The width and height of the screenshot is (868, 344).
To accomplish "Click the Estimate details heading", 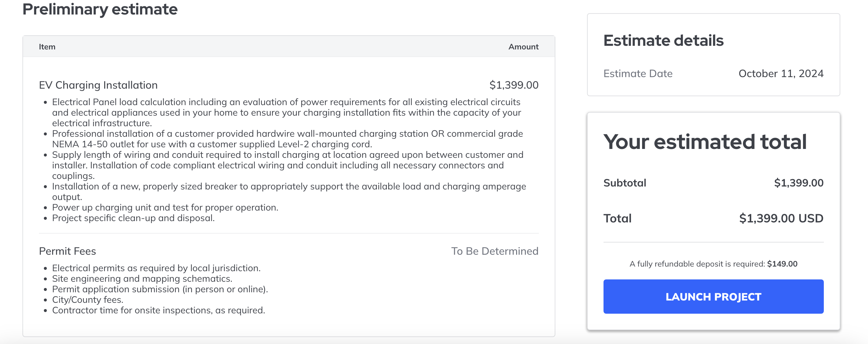I will click(x=663, y=41).
